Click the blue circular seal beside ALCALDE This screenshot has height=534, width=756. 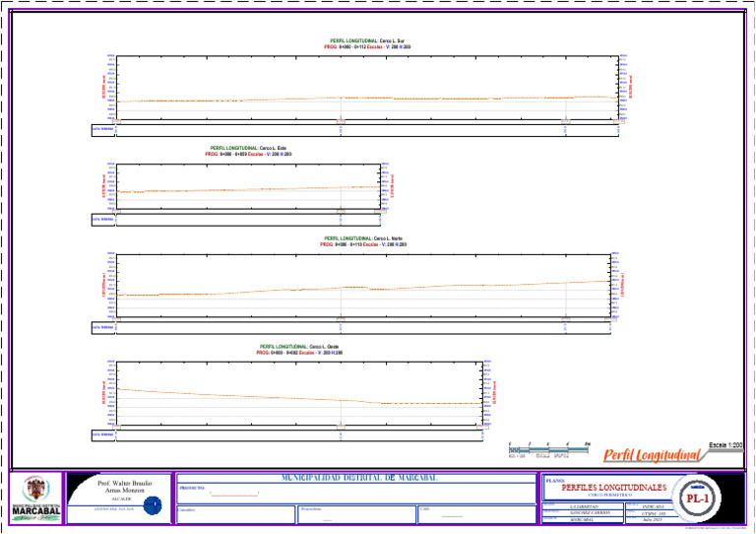(153, 505)
